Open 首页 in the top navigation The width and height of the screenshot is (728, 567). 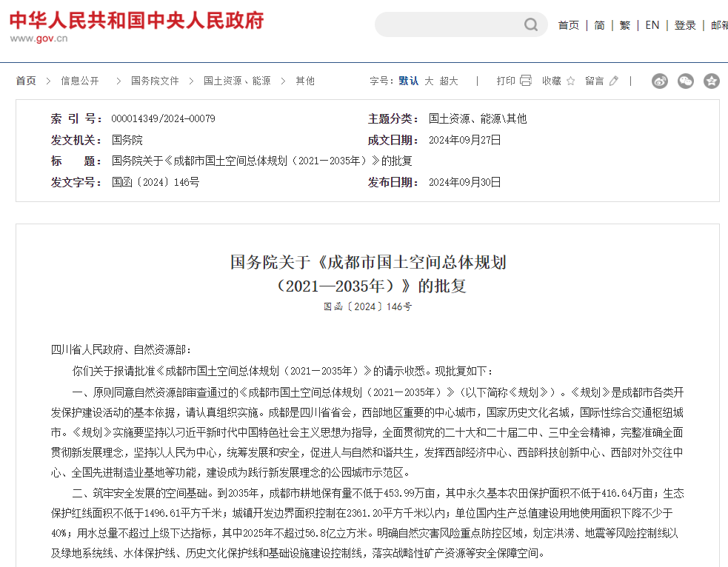coord(569,25)
